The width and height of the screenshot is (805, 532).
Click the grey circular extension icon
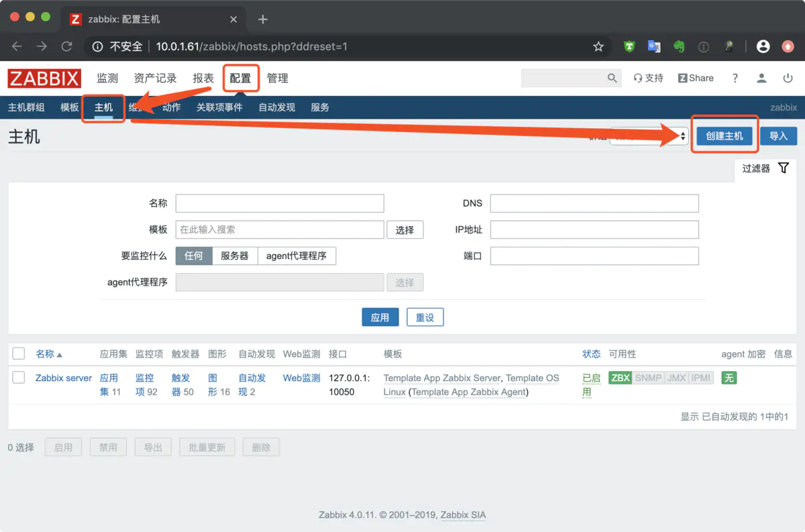pyautogui.click(x=704, y=46)
